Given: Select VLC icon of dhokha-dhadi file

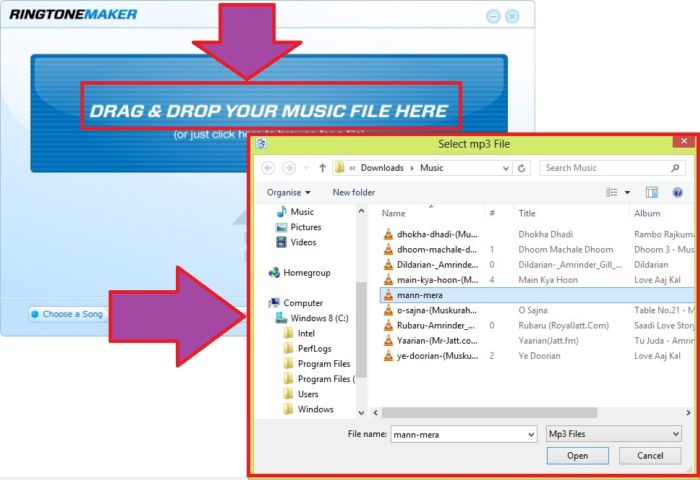Looking at the screenshot, I should (x=388, y=234).
